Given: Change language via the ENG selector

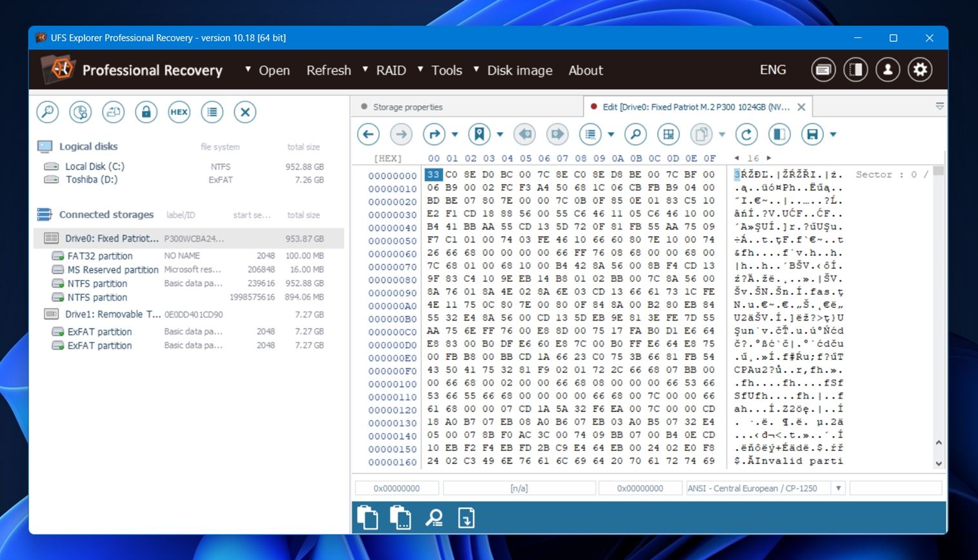Looking at the screenshot, I should (773, 69).
